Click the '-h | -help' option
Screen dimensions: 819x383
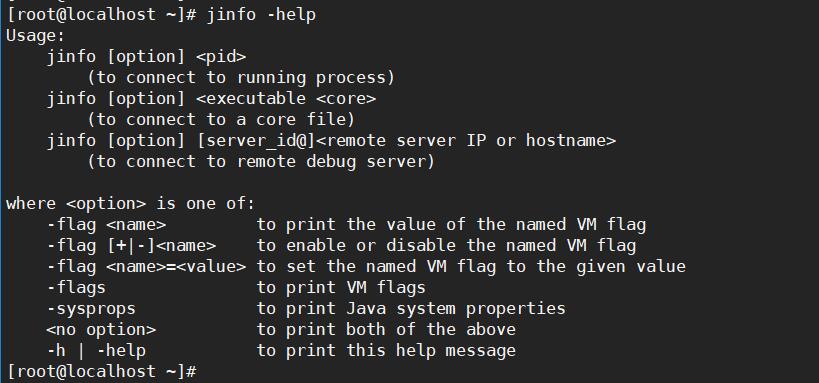pyautogui.click(x=96, y=351)
